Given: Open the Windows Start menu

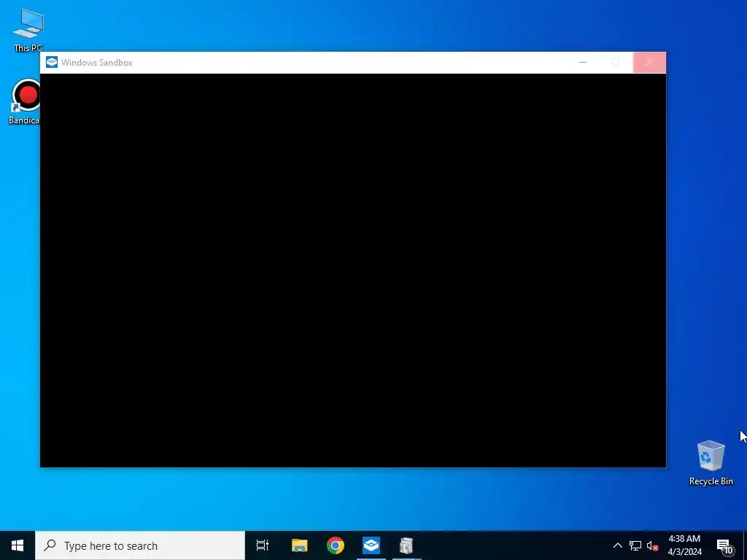Looking at the screenshot, I should click(18, 545).
